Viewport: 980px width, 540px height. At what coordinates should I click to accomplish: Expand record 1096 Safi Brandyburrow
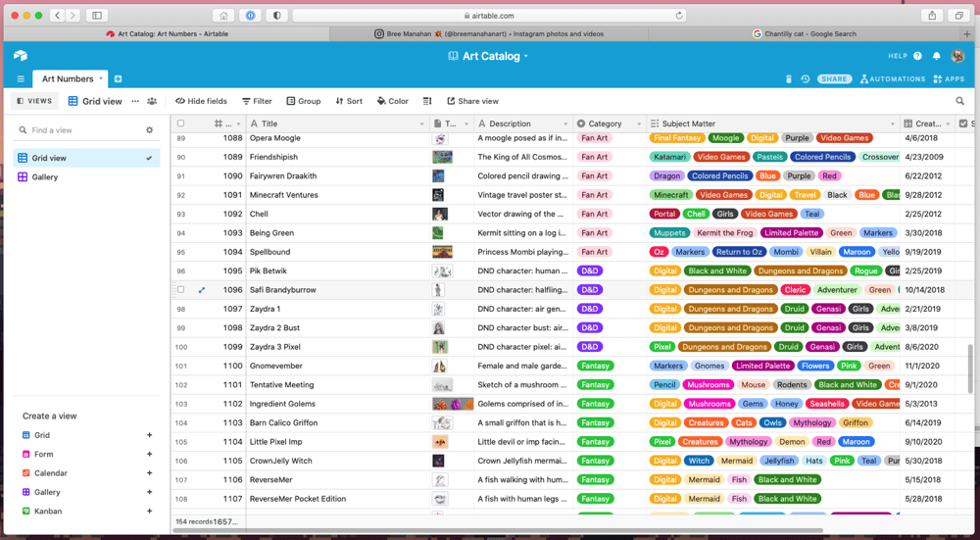pos(202,290)
